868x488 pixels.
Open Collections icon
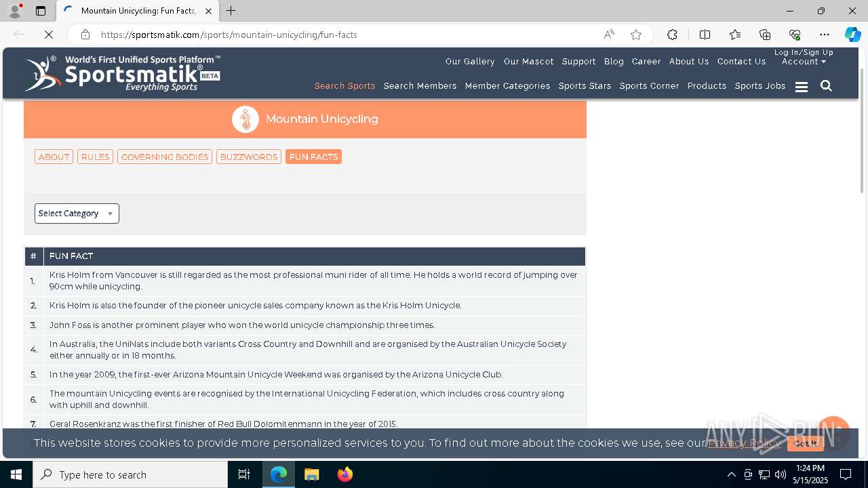click(765, 35)
